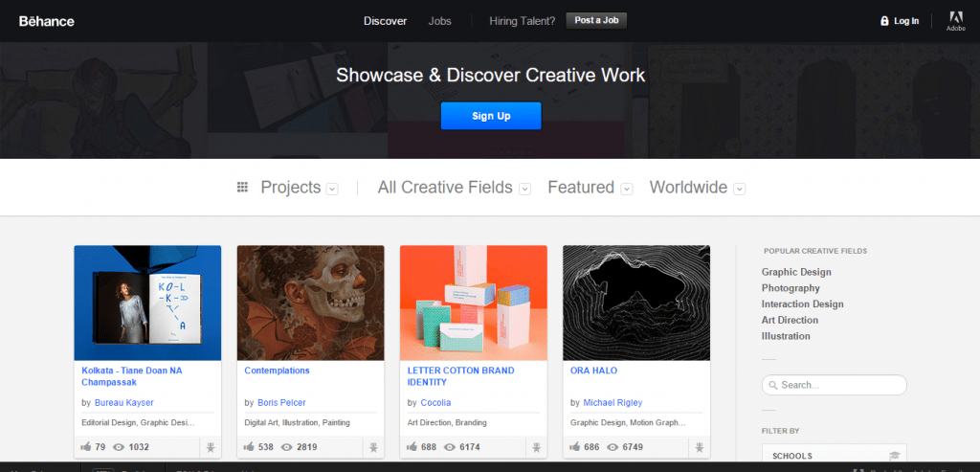Click the Post a Job button
This screenshot has width=980, height=472.
(596, 21)
